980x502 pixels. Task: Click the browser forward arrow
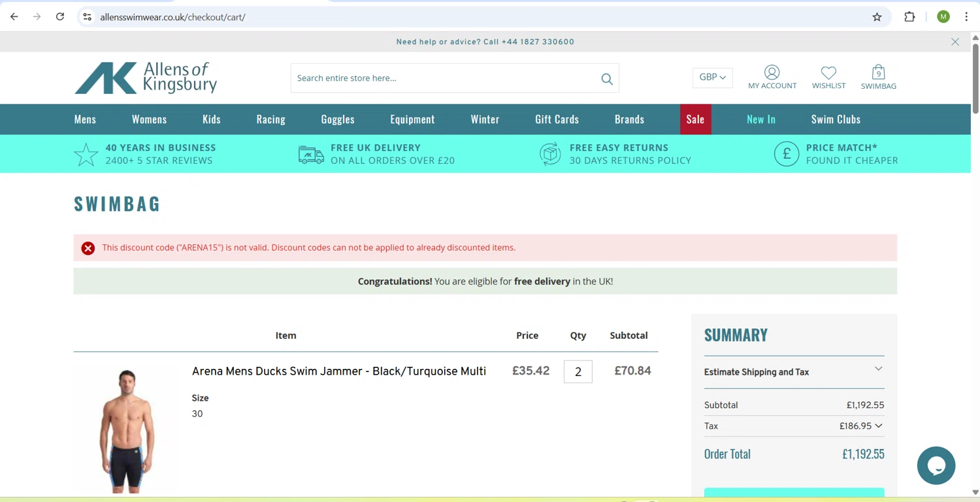(37, 17)
